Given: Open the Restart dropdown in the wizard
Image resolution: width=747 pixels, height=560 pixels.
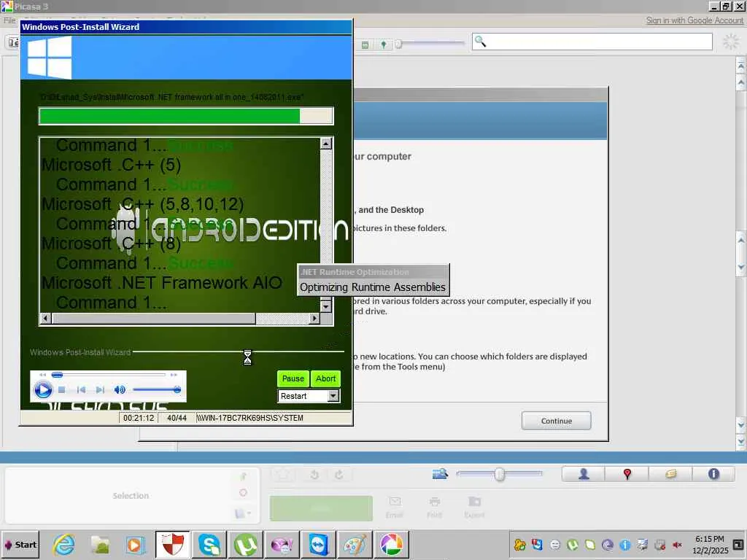Looking at the screenshot, I should click(x=333, y=396).
